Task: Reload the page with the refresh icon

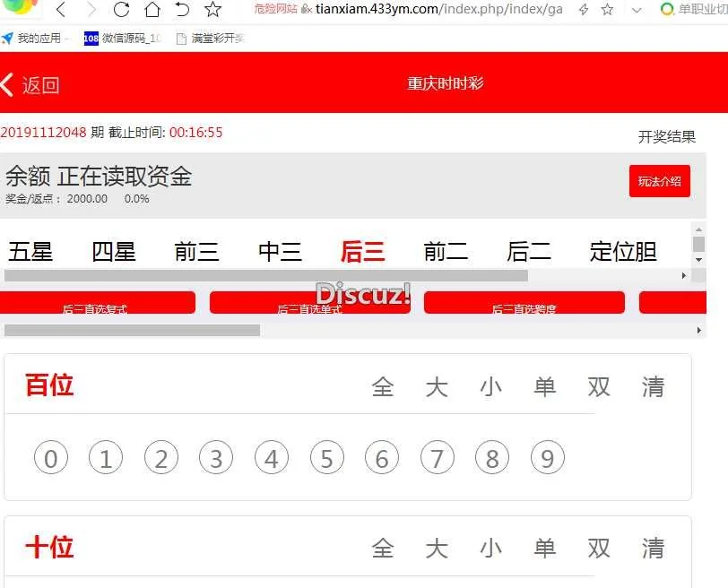Action: point(121,10)
